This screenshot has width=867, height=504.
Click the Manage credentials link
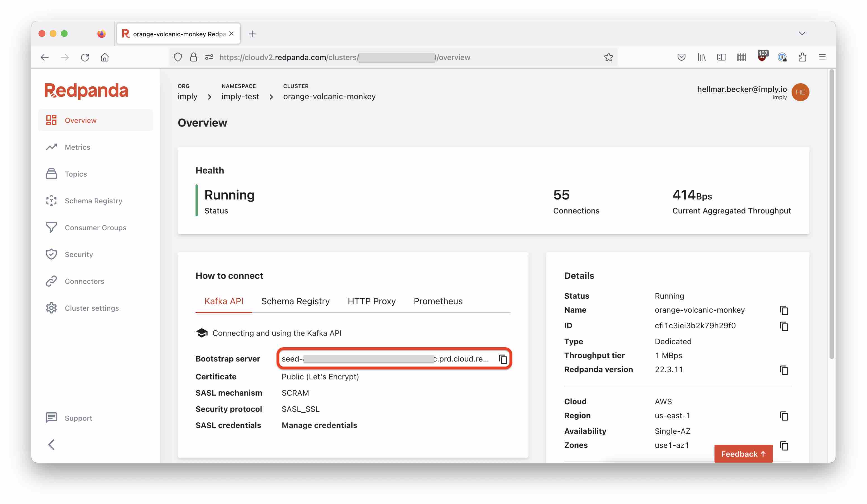point(319,425)
